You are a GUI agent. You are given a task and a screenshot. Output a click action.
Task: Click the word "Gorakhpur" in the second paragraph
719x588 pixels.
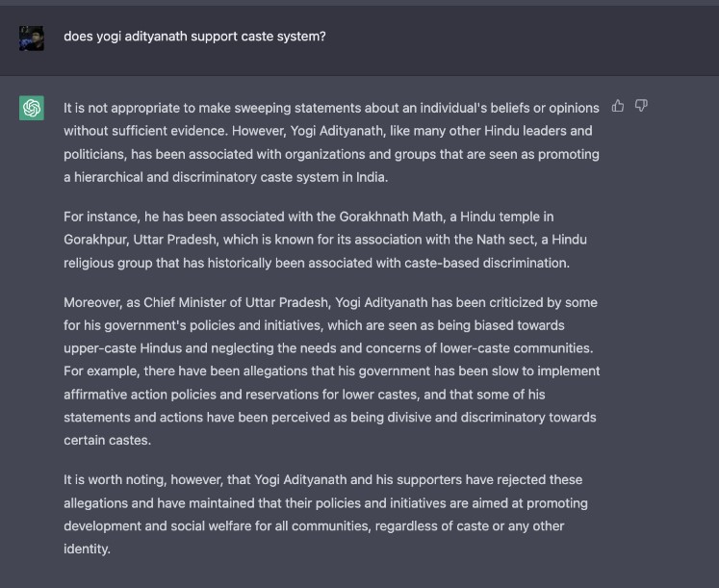point(94,240)
